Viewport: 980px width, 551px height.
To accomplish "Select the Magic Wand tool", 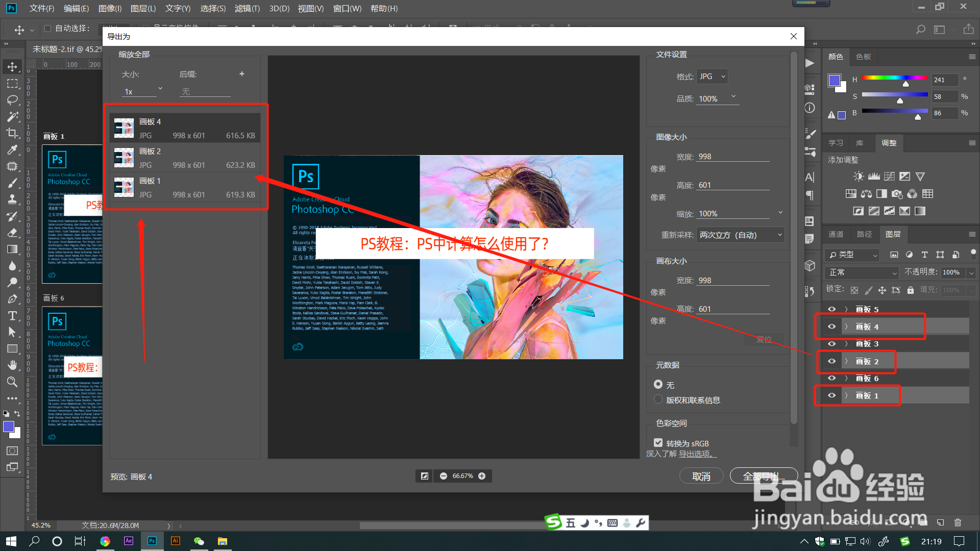I will pos(12,117).
